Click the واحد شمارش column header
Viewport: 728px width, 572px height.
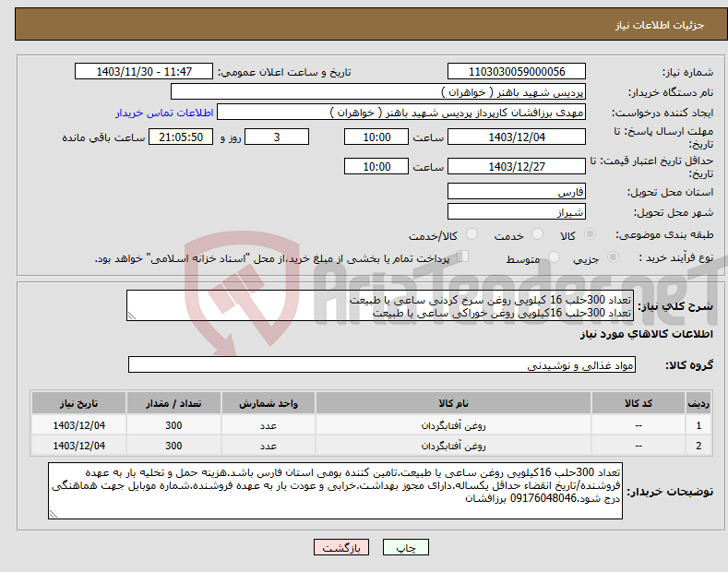pos(269,403)
